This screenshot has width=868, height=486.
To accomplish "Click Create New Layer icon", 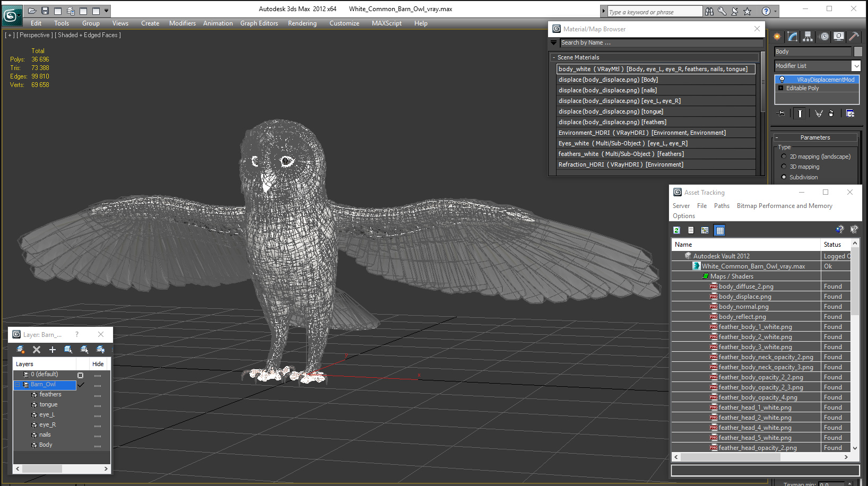I will tap(21, 350).
